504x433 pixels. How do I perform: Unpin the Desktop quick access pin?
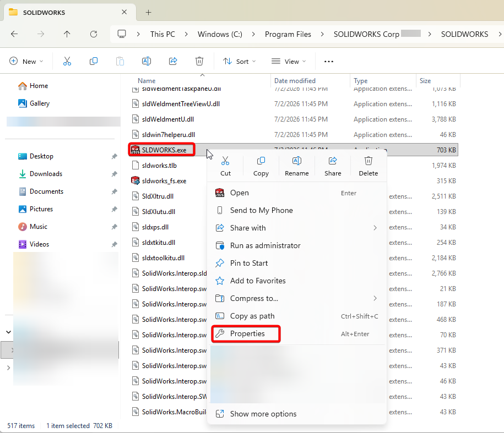coord(114,156)
